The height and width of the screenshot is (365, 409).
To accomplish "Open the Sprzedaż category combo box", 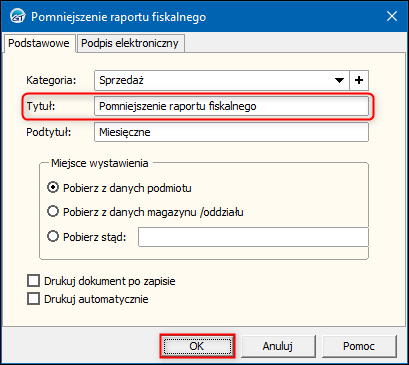I will coord(222,80).
